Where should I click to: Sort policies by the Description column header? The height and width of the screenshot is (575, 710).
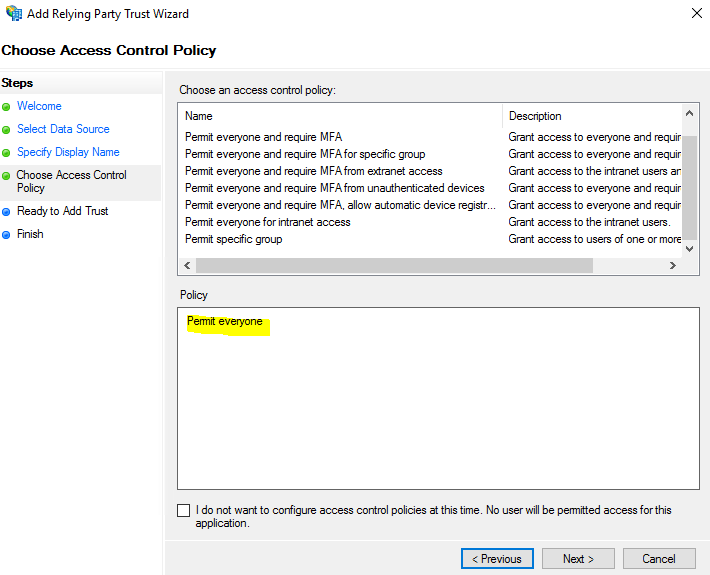[x=590, y=116]
